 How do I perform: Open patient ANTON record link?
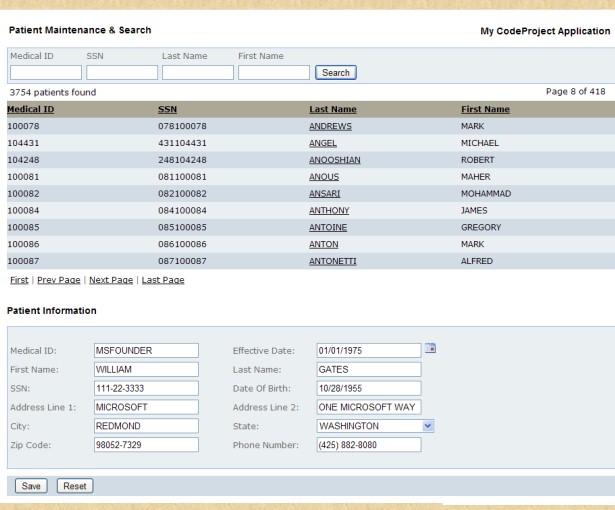pos(324,244)
